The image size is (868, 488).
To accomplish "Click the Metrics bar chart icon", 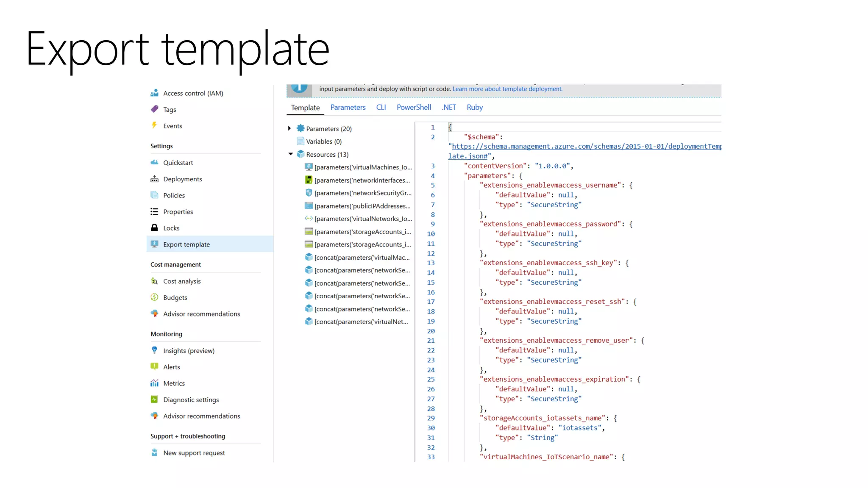I will 154,383.
